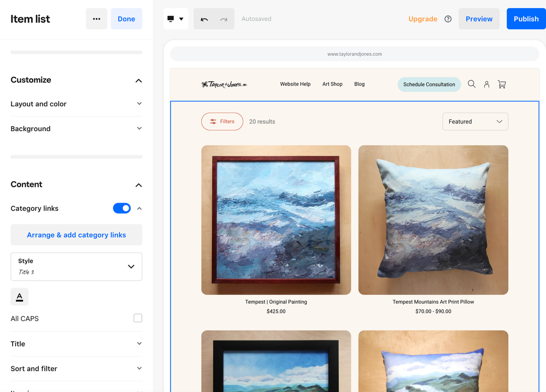Image resolution: width=546 pixels, height=392 pixels.
Task: Go to Website Help nav item
Action: pyautogui.click(x=295, y=84)
